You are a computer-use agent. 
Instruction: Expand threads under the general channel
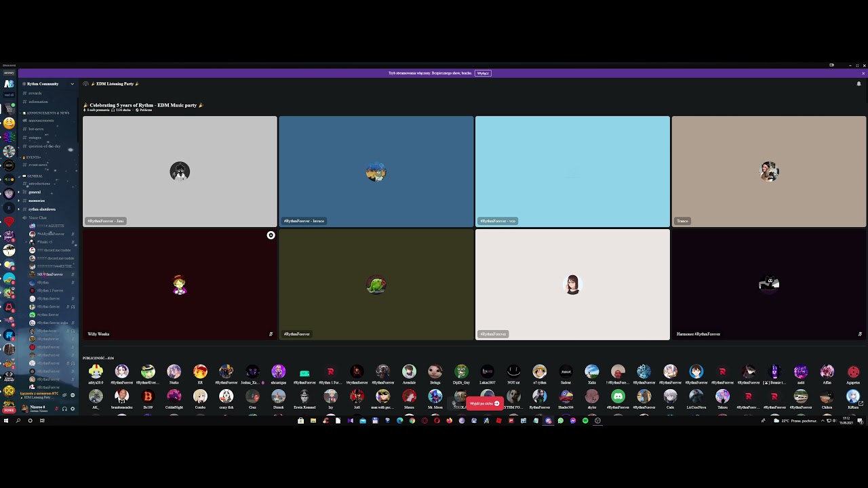19,192
